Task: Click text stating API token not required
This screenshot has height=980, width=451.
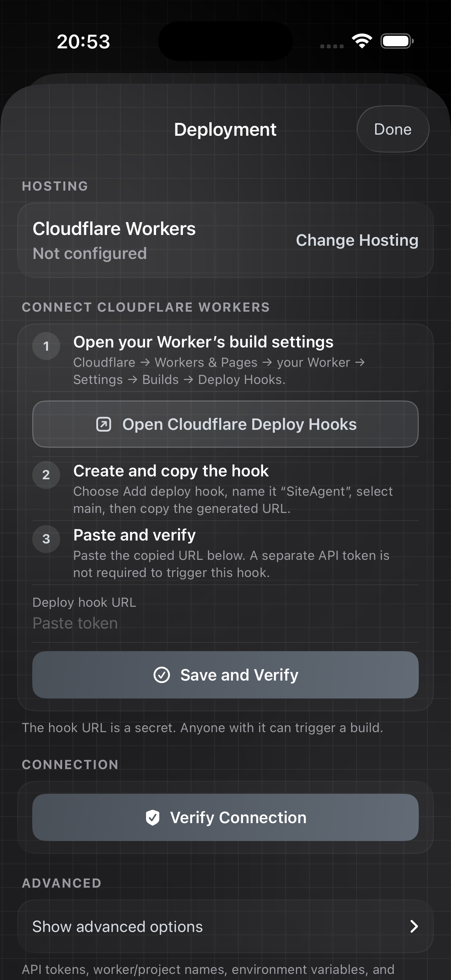Action: 231,564
